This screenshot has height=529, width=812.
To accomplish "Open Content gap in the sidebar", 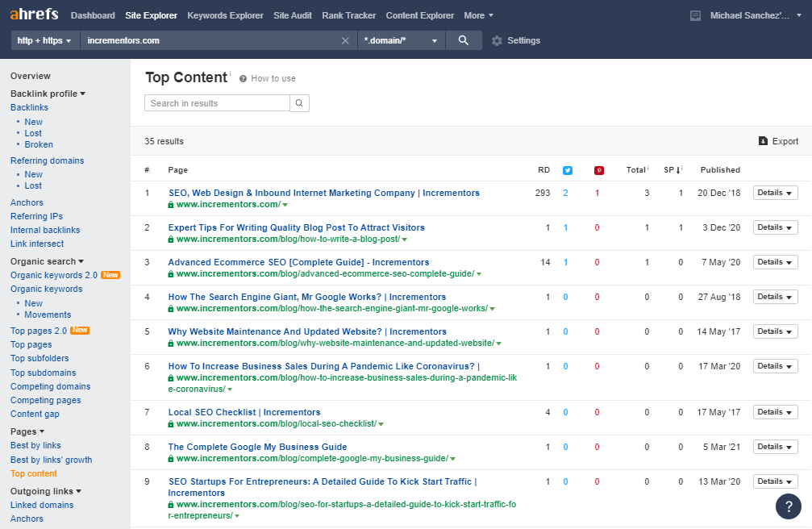I will pos(35,414).
